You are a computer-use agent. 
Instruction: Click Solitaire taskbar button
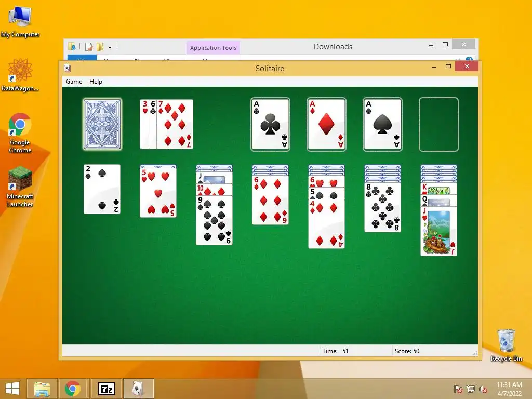(x=138, y=389)
